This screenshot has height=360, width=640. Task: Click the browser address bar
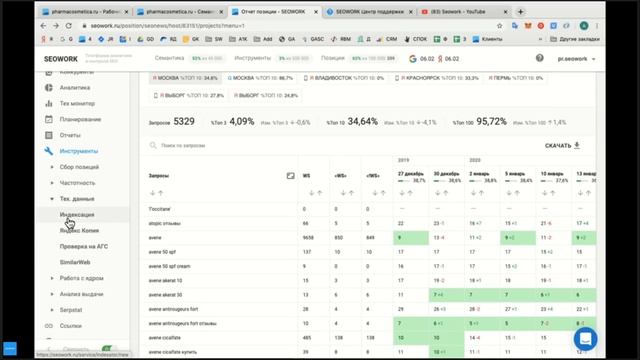point(286,26)
